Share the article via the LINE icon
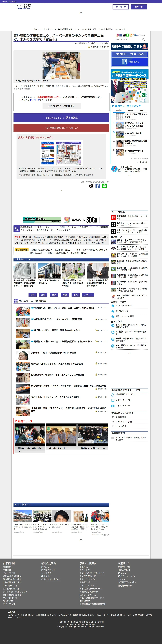 point(104,186)
